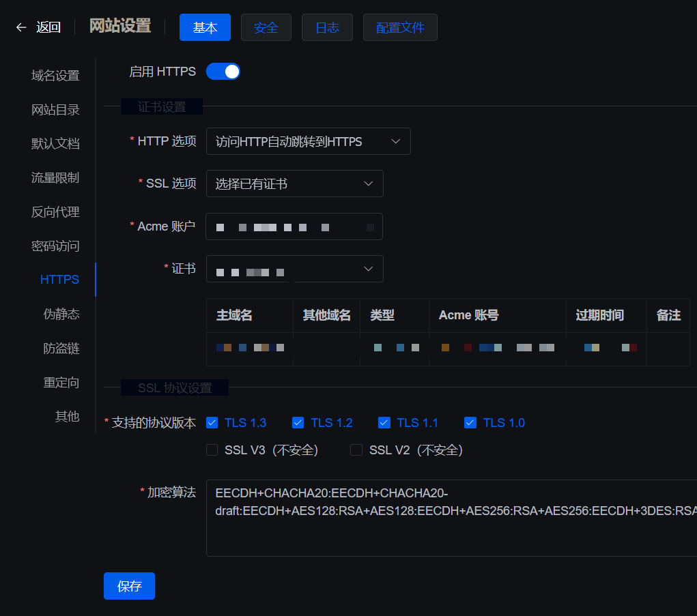Click the back arrow icon
Screen dimensions: 697x616
coord(21,27)
